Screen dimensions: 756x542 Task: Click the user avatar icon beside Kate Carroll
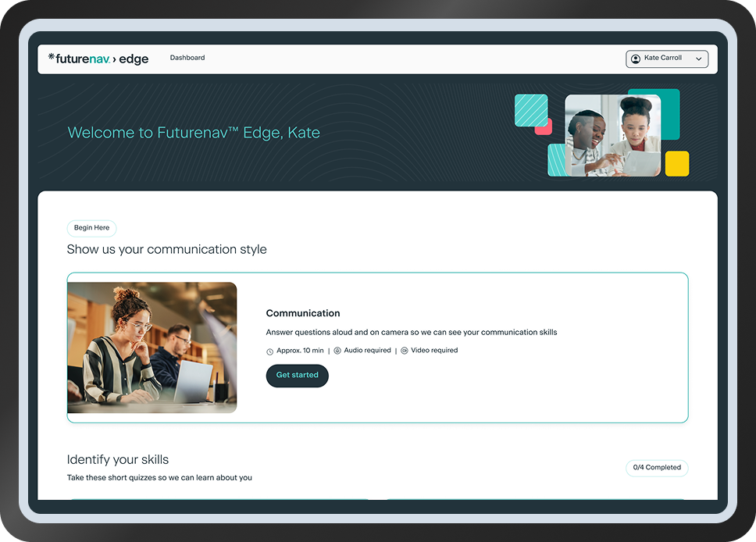pyautogui.click(x=635, y=59)
